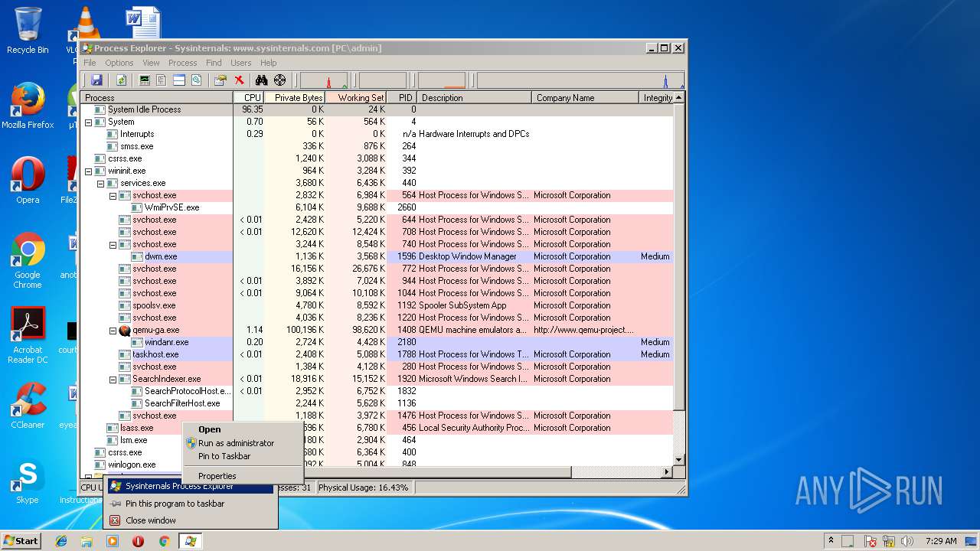Click the Start button
This screenshot has width=980, height=551.
21,541
